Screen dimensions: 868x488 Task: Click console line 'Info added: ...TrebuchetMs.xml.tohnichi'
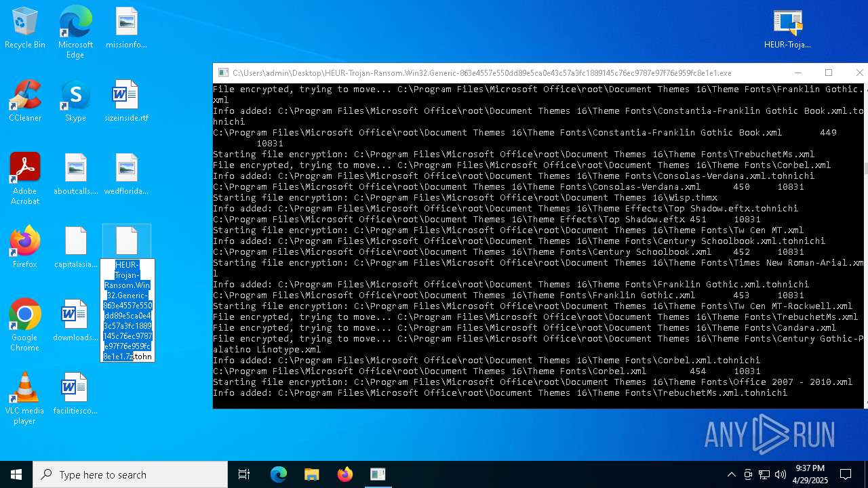(x=500, y=393)
